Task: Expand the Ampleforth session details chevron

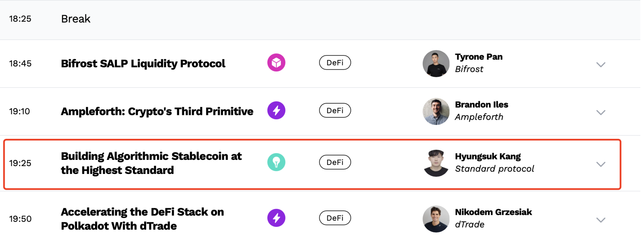Action: [601, 112]
